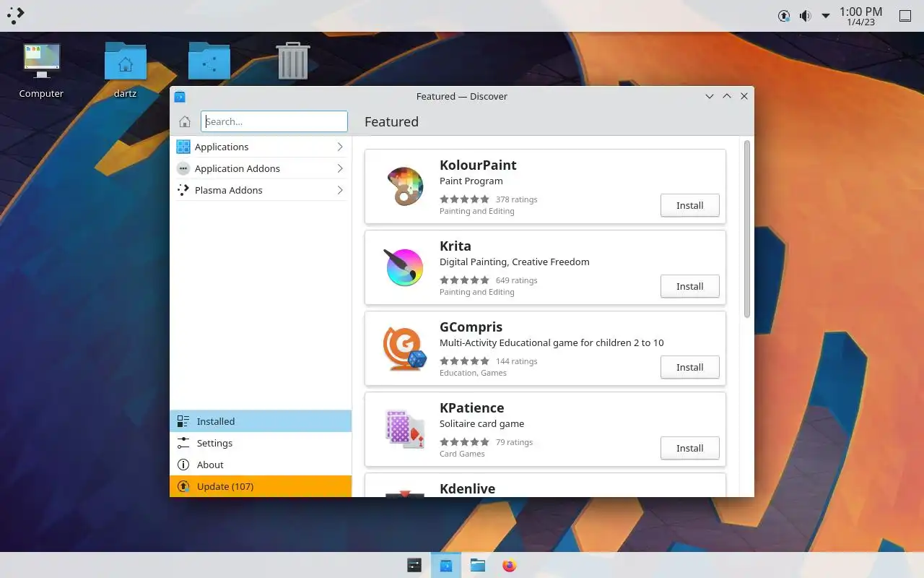The height and width of the screenshot is (578, 924).
Task: Open the Settings section
Action: [x=261, y=443]
